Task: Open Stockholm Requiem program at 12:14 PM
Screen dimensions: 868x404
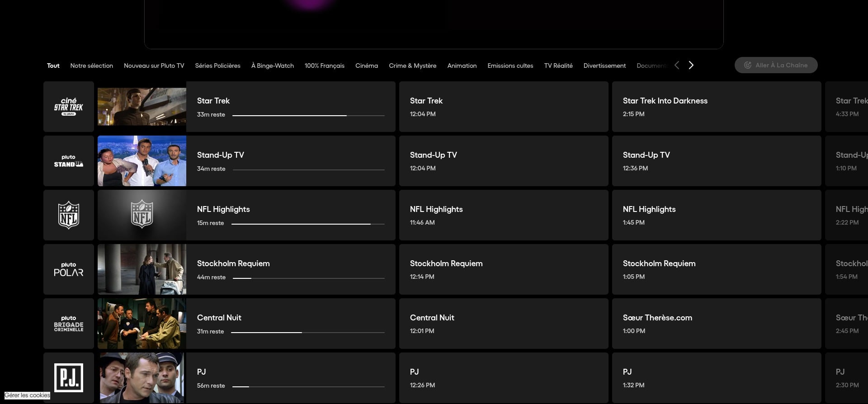Action: point(504,269)
